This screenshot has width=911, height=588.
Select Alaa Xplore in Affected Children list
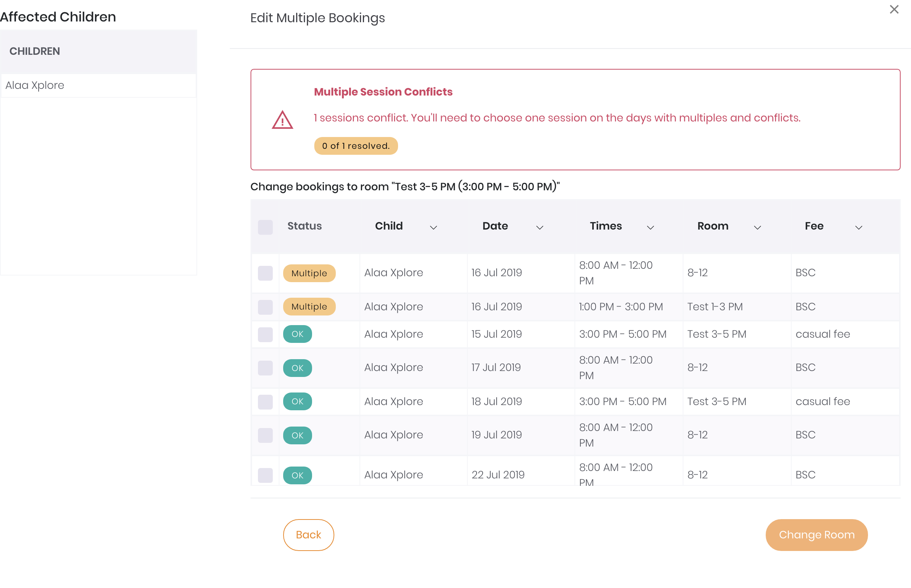35,85
